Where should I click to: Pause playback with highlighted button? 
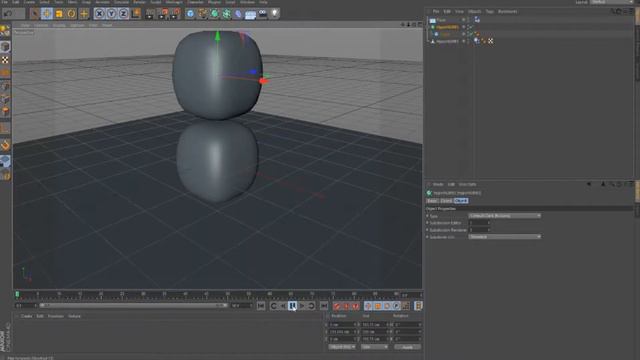pyautogui.click(x=292, y=306)
